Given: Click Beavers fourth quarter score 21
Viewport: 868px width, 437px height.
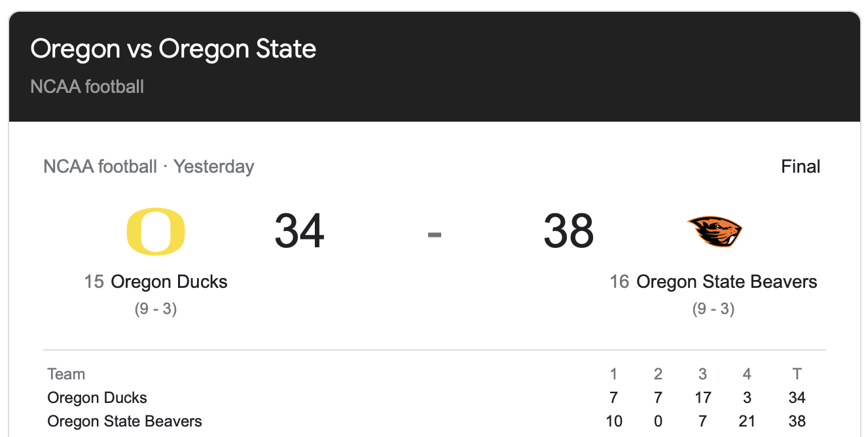Looking at the screenshot, I should (747, 421).
